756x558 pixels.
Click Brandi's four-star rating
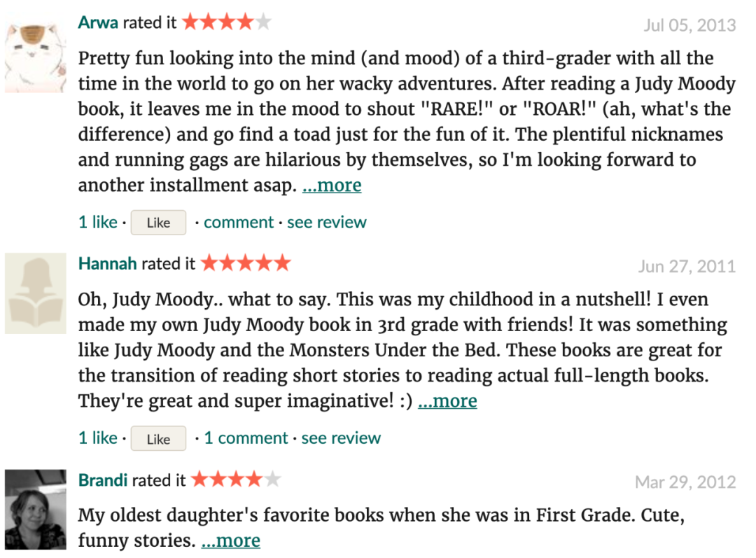point(236,480)
